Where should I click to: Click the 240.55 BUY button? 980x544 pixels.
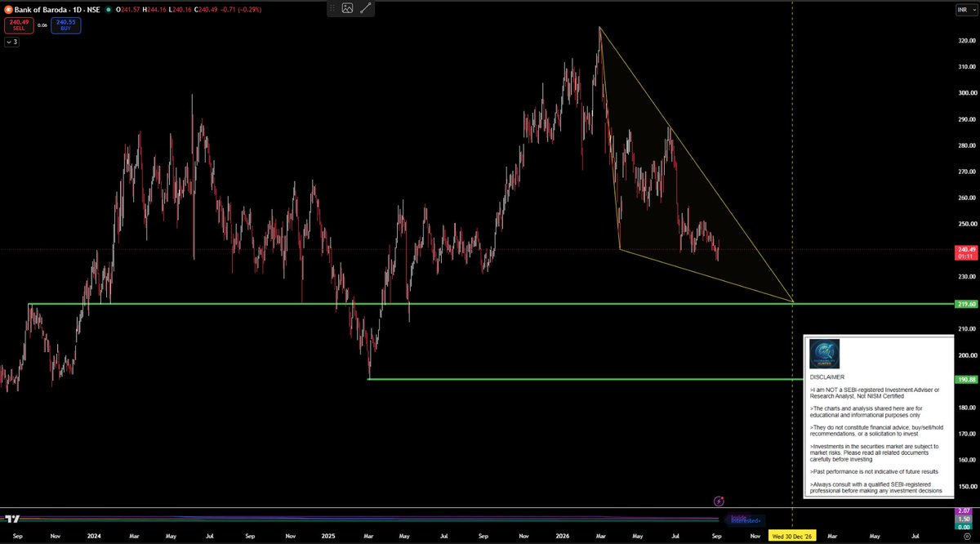click(65, 25)
